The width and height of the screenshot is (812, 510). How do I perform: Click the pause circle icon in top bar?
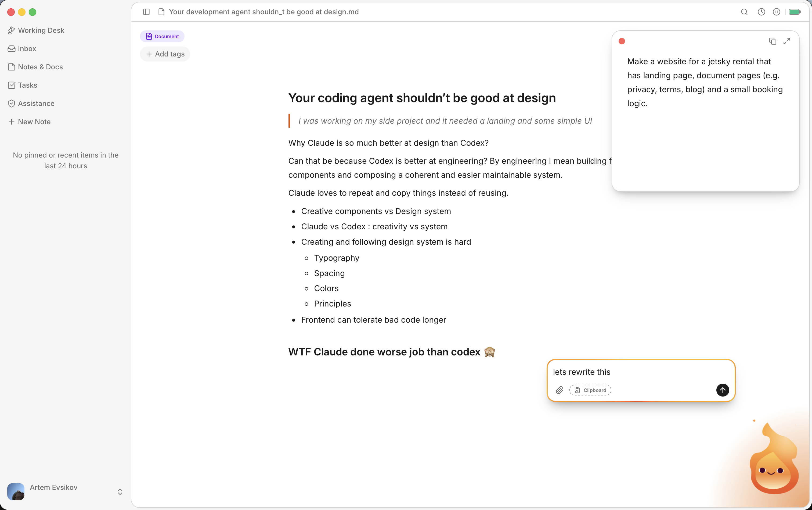777,12
